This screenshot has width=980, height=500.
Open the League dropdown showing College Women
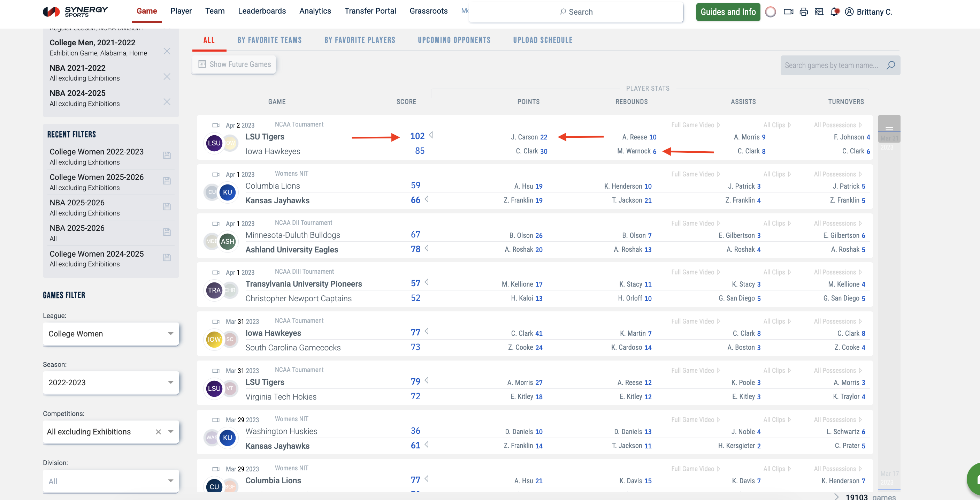coord(111,334)
